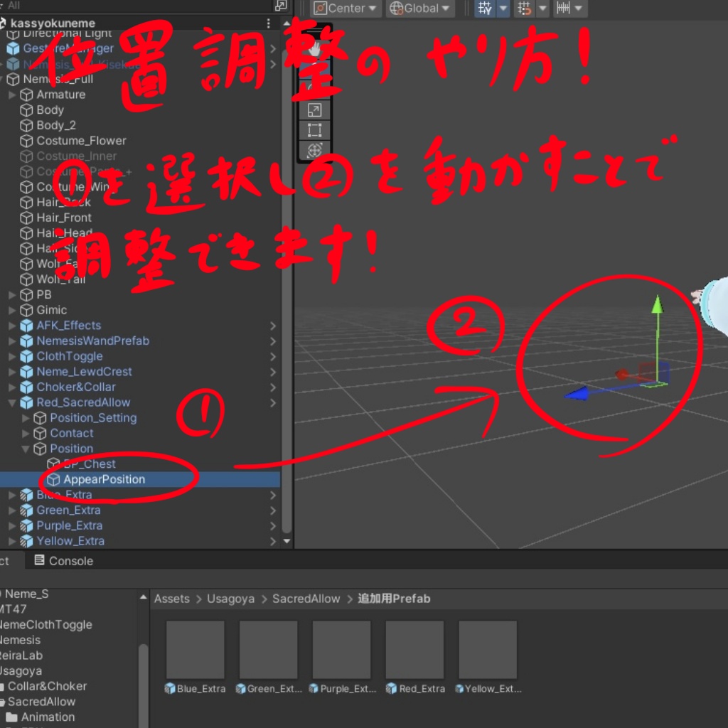Viewport: 728px width, 728px height.
Task: Click the Assets breadcrumb link
Action: 172,599
